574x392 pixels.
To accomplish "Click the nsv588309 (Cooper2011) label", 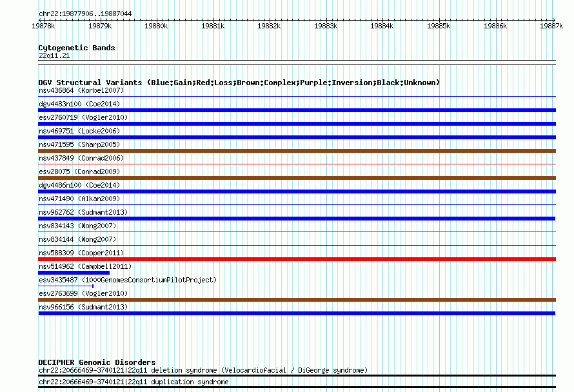I will pos(81,253).
